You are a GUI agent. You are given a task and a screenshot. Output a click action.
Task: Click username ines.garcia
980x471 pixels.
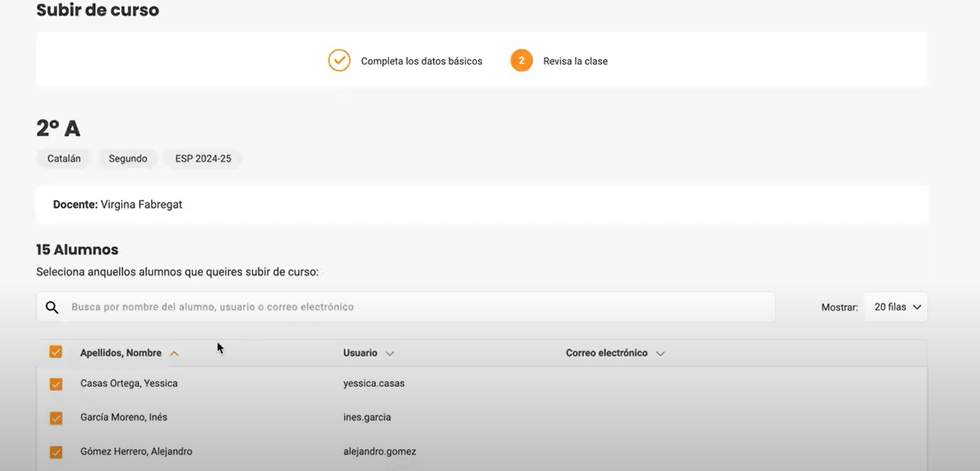[367, 417]
